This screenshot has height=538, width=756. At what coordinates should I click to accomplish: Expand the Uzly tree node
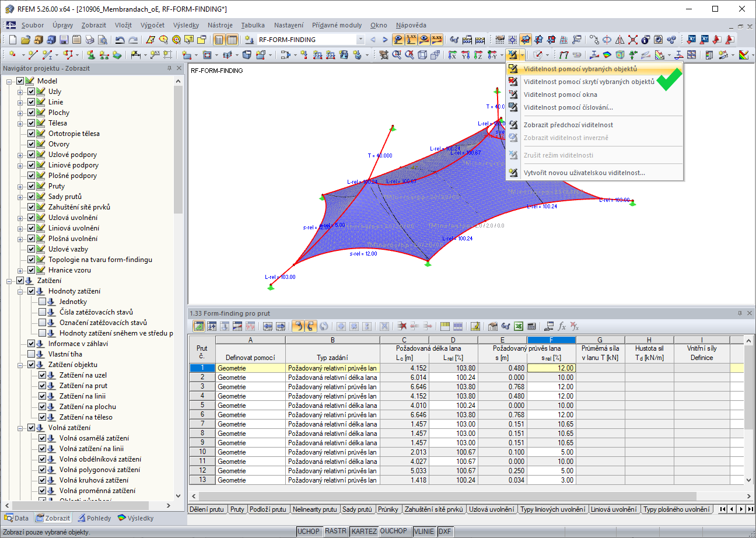20,92
